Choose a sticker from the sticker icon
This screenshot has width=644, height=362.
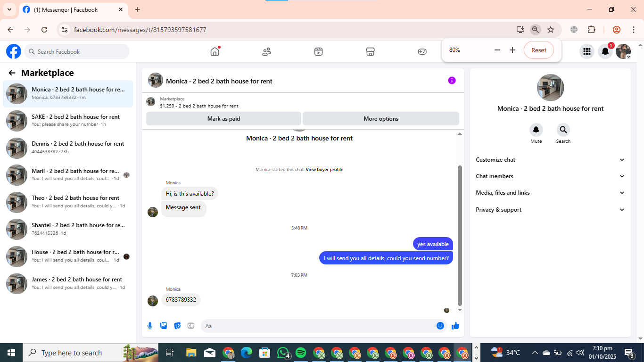(177, 326)
